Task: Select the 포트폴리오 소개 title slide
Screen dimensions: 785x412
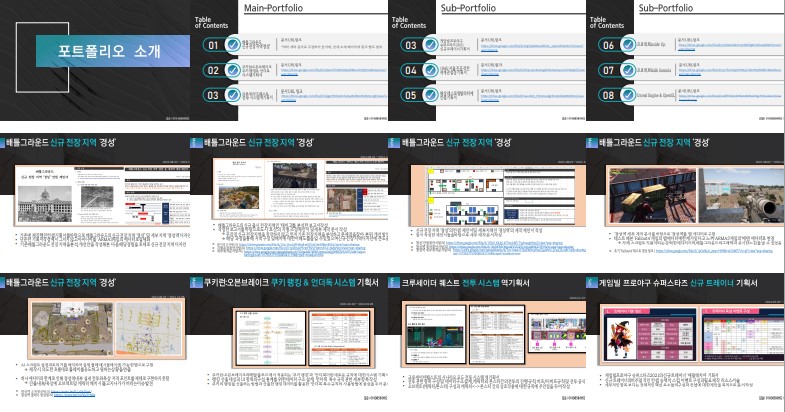Action: 97,50
